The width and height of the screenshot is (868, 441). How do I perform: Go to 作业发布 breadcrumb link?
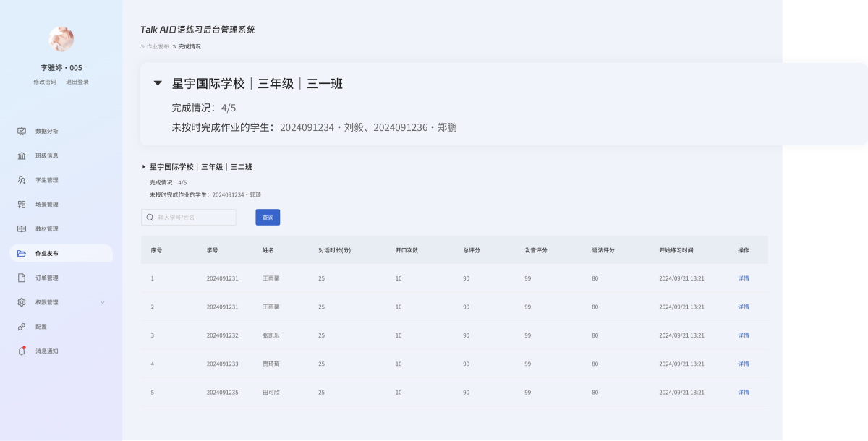pos(157,46)
